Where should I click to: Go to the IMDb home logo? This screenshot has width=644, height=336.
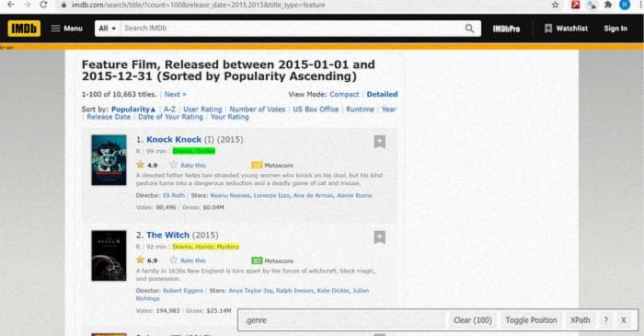(x=24, y=29)
